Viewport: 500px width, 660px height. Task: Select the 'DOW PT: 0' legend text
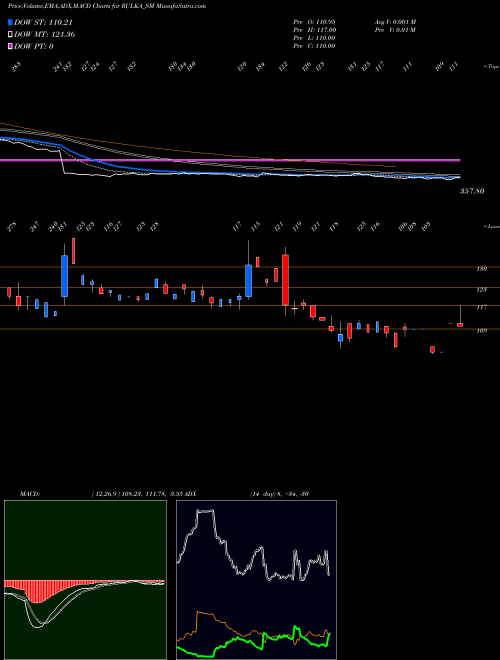coord(34,46)
